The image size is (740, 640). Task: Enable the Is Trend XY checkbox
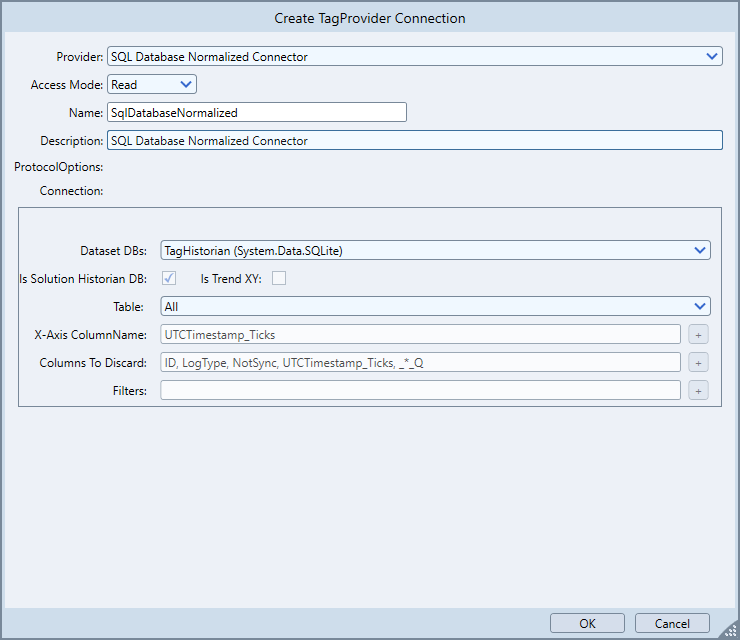point(279,278)
